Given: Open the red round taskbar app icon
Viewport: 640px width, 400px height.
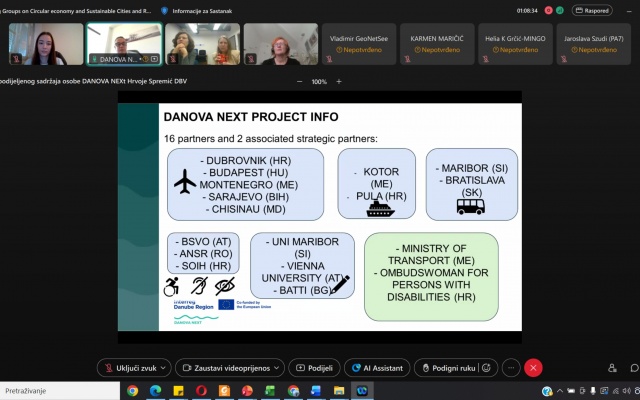Looking at the screenshot, I should [x=247, y=391].
